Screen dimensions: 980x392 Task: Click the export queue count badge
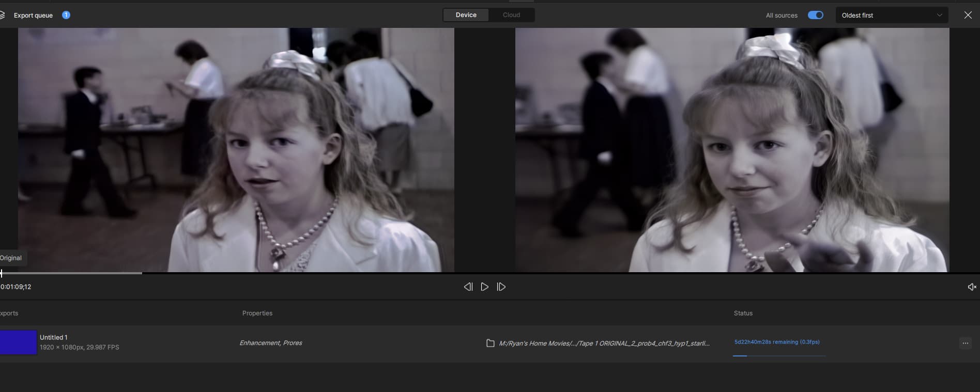[x=66, y=15]
